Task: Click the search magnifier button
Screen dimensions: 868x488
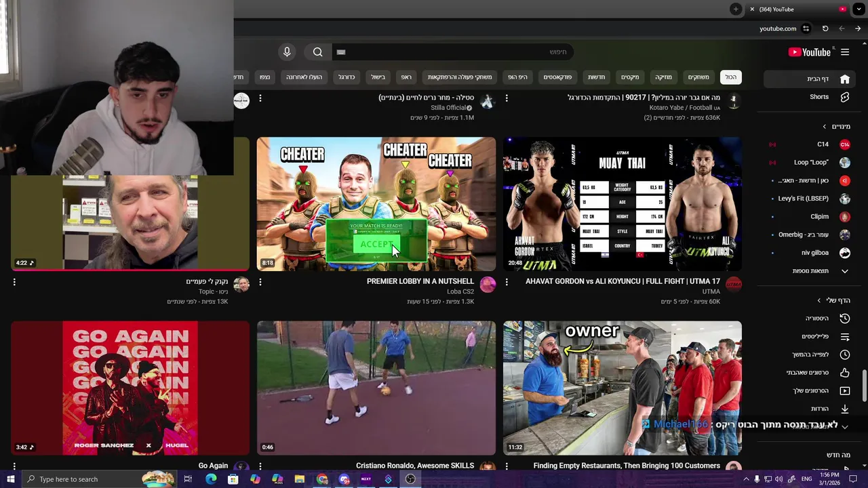Action: [318, 52]
